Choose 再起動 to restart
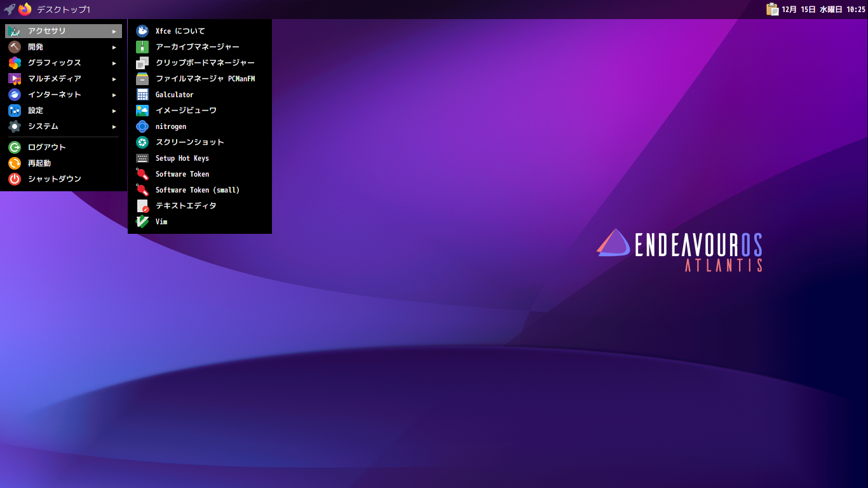Viewport: 868px width, 488px height. pyautogui.click(x=64, y=163)
